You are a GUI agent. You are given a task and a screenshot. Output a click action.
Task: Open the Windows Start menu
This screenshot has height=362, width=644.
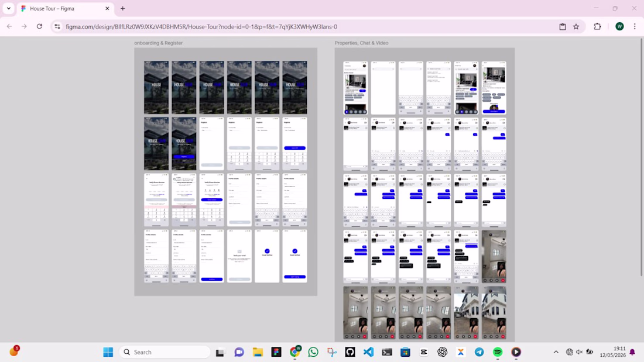pyautogui.click(x=108, y=352)
